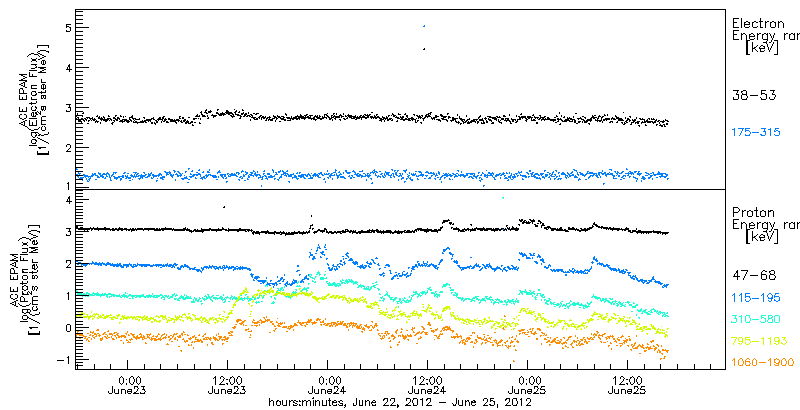The width and height of the screenshot is (800, 410).
Task: Click the 0:00 June25 axis label
Action: click(x=527, y=386)
